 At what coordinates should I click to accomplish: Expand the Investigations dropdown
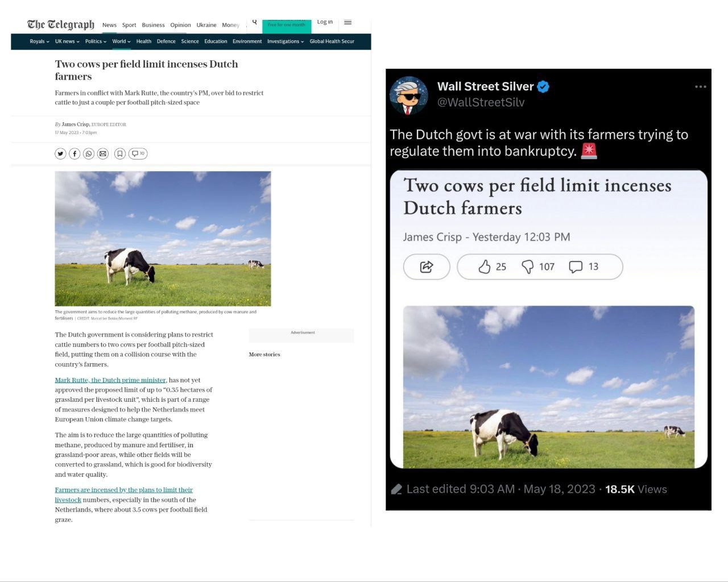point(286,41)
